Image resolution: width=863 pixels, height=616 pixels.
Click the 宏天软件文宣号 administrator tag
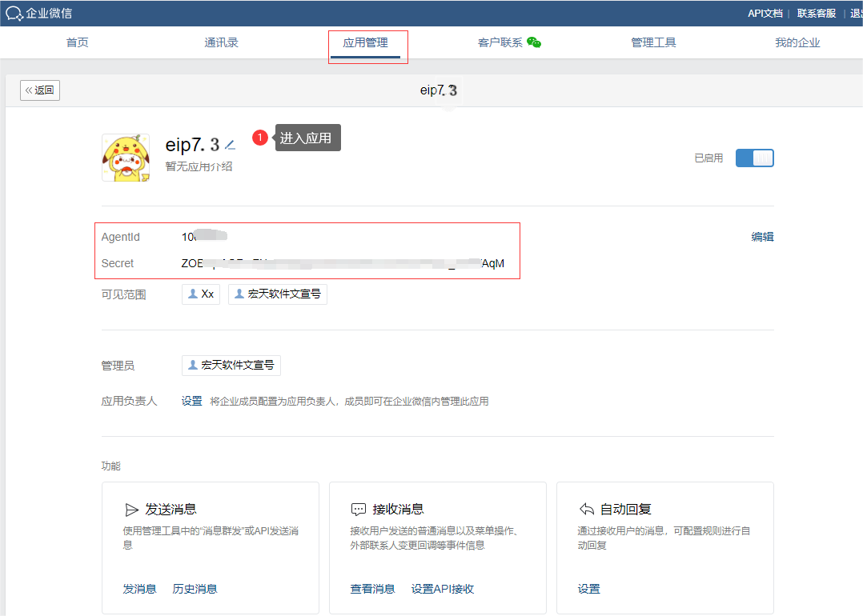click(231, 366)
